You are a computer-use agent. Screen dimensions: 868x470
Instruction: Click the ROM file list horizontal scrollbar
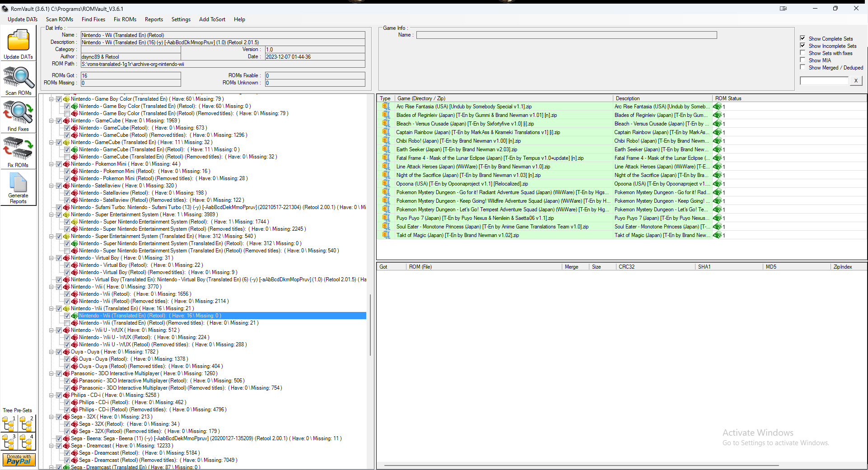pos(581,465)
